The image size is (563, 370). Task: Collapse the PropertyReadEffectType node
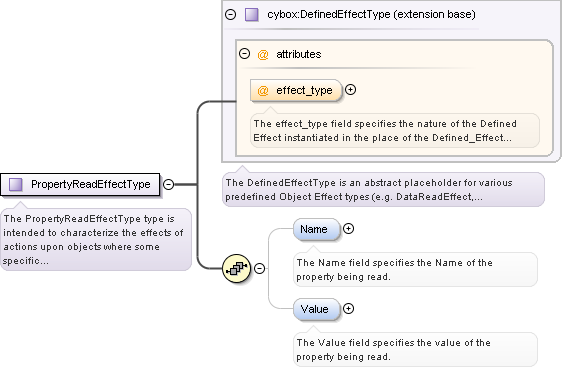[x=168, y=184]
